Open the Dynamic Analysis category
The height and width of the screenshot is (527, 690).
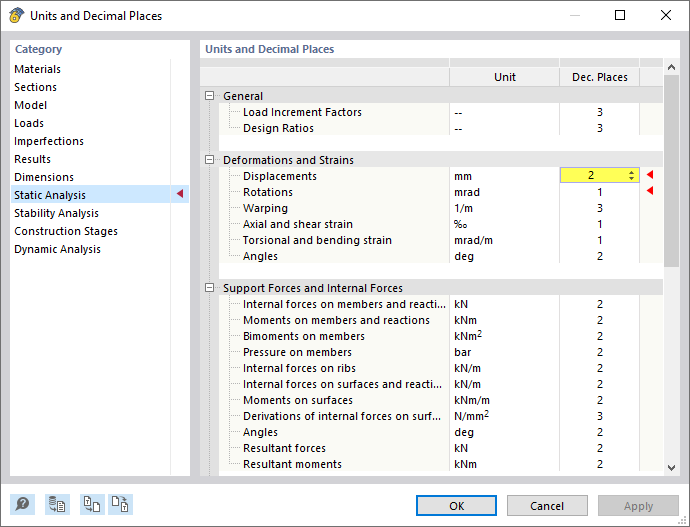point(57,249)
